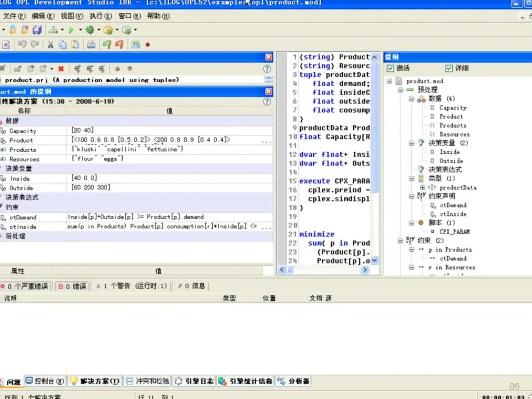Open the 执行 menu

pyautogui.click(x=100, y=16)
